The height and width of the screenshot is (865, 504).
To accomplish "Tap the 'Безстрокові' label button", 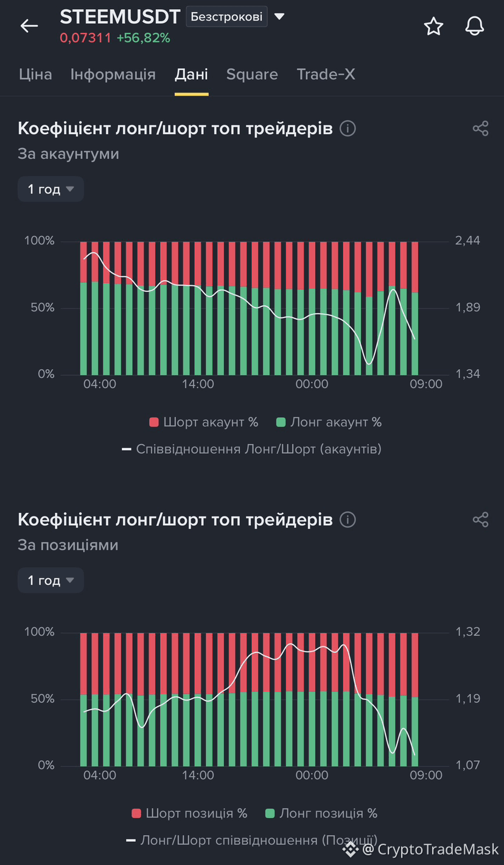I will pos(226,16).
